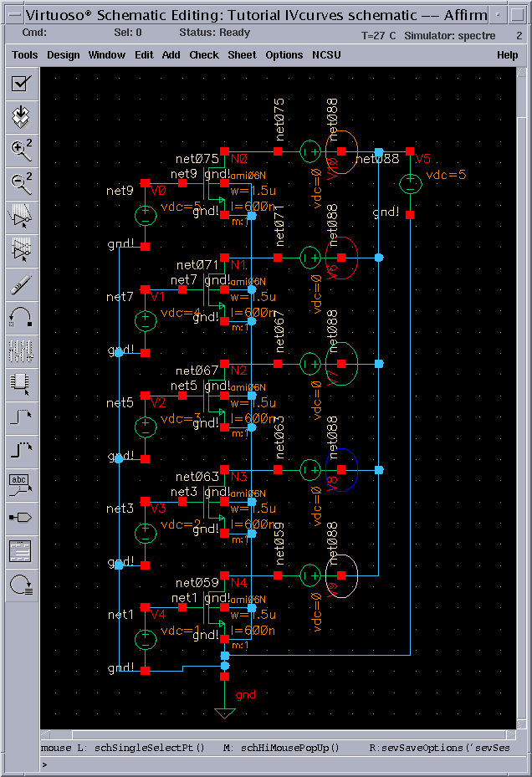
Task: Click the Status: Ready text
Action: pos(214,33)
